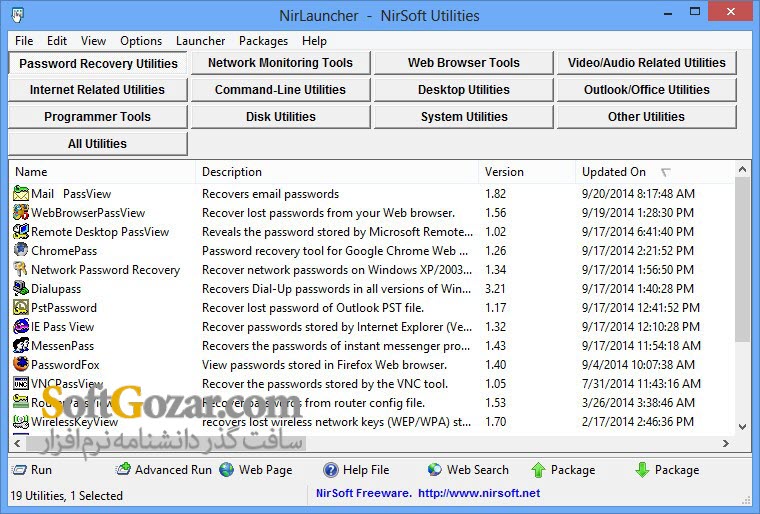Click the Network Password Recovery keys icon
Viewport: 760px width, 514px height.
coord(21,269)
